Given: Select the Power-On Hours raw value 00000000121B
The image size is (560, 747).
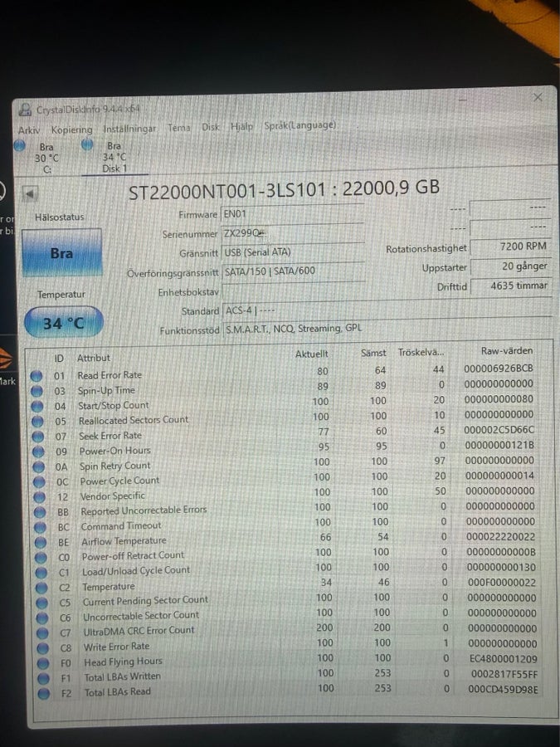Looking at the screenshot, I should click(499, 445).
